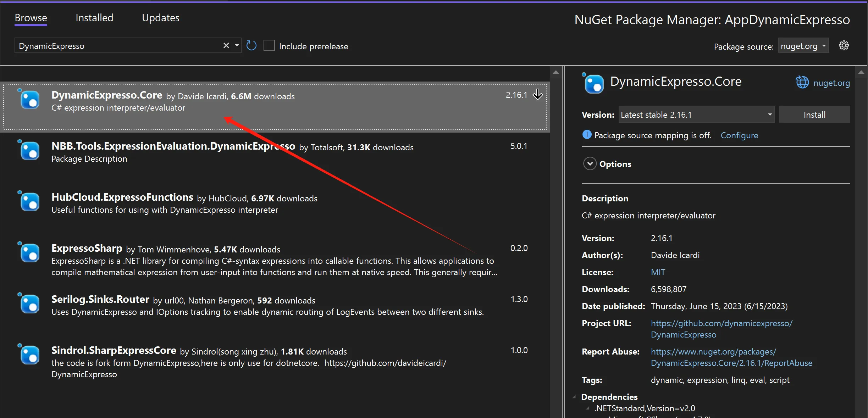Toggle the Include prerelease checkbox

click(269, 46)
